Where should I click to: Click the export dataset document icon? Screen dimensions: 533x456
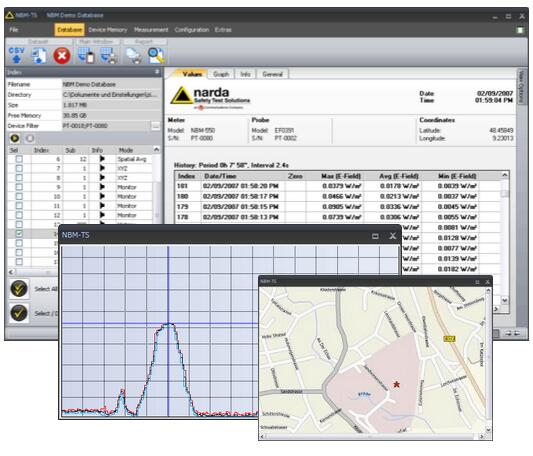pos(39,56)
